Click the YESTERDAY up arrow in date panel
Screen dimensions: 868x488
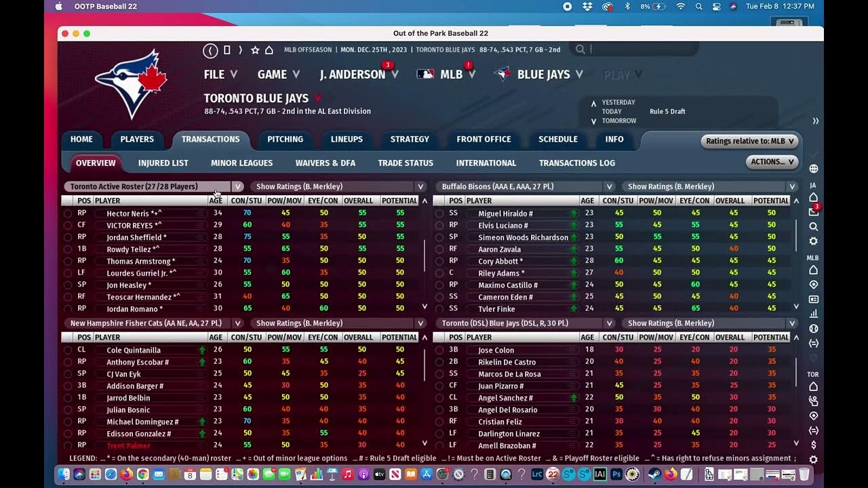click(594, 103)
